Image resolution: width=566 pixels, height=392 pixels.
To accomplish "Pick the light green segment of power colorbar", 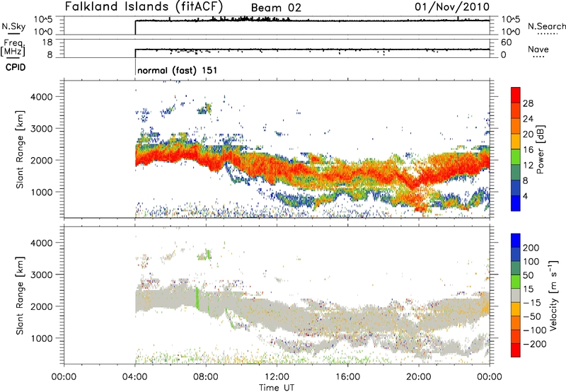I will pos(516,157).
